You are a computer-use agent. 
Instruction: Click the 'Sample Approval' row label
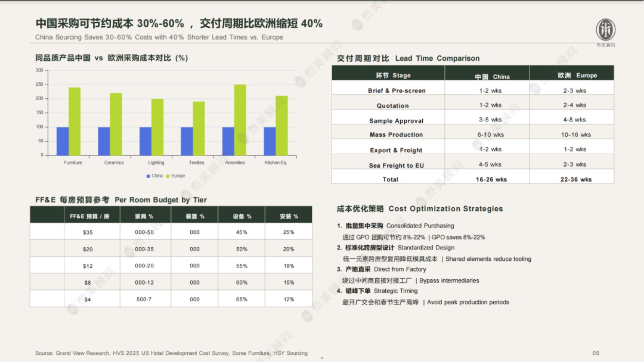tap(396, 121)
